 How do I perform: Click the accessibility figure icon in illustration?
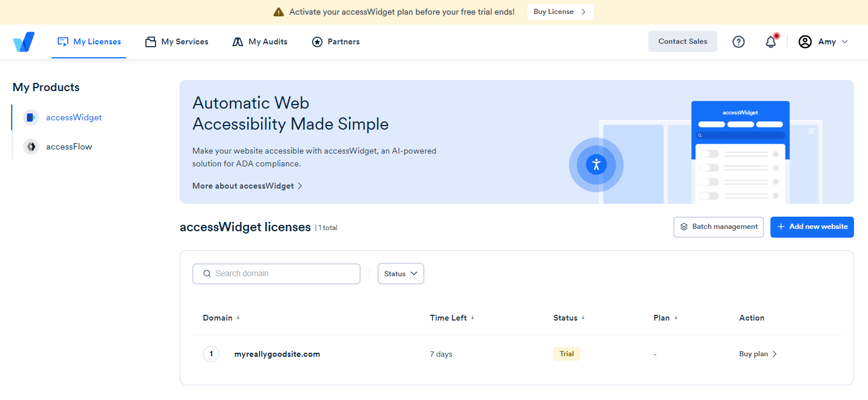click(596, 164)
